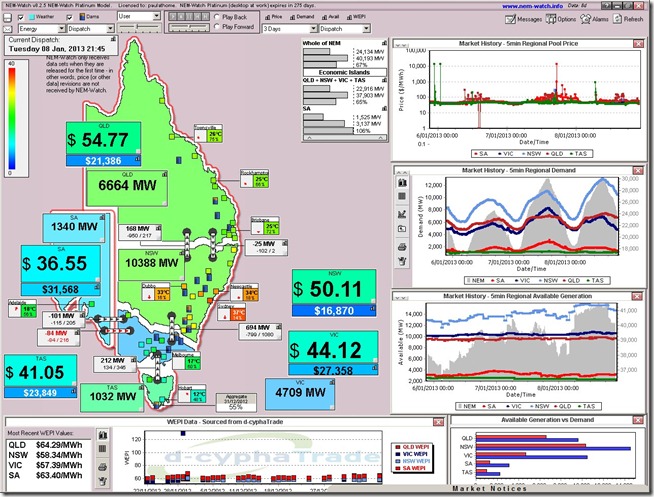Viewport: 654px width, 497px height.
Task: Click the grid icon in Regional Demand toolbar
Action: pos(402,196)
